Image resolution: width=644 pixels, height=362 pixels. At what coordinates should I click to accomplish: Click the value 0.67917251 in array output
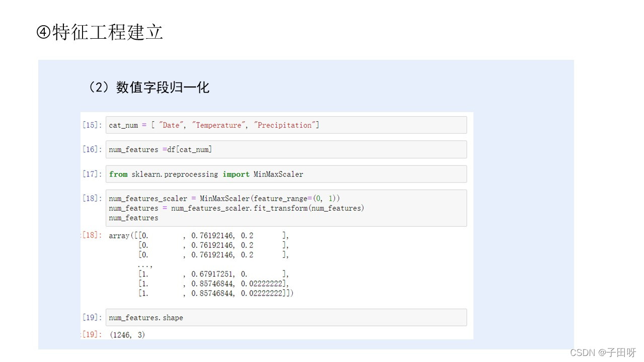tap(212, 274)
